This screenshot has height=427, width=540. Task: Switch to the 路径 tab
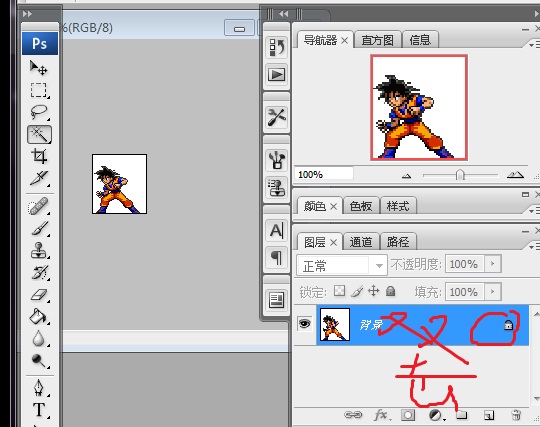click(398, 242)
